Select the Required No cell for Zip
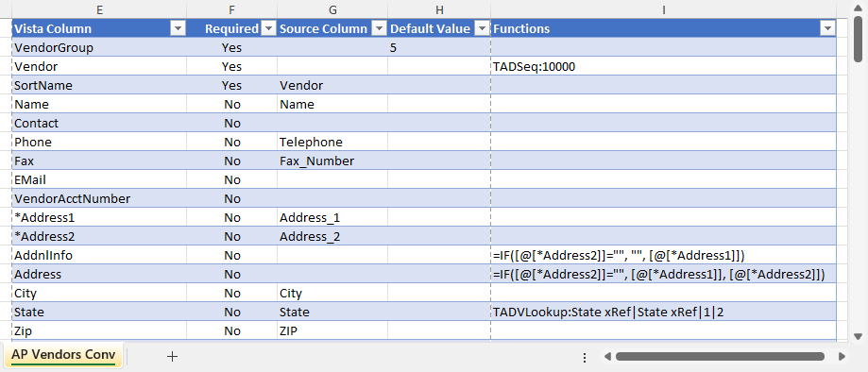Viewport: 868px width, 372px height. click(232, 330)
